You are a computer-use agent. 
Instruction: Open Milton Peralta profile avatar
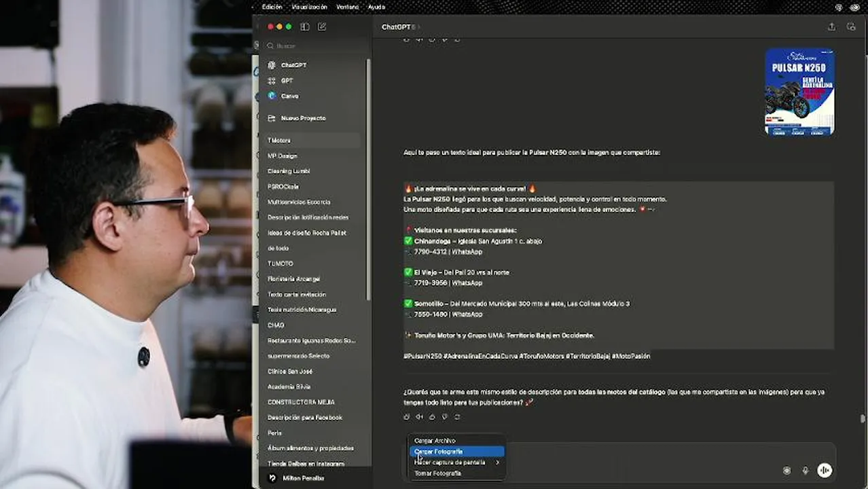(272, 478)
